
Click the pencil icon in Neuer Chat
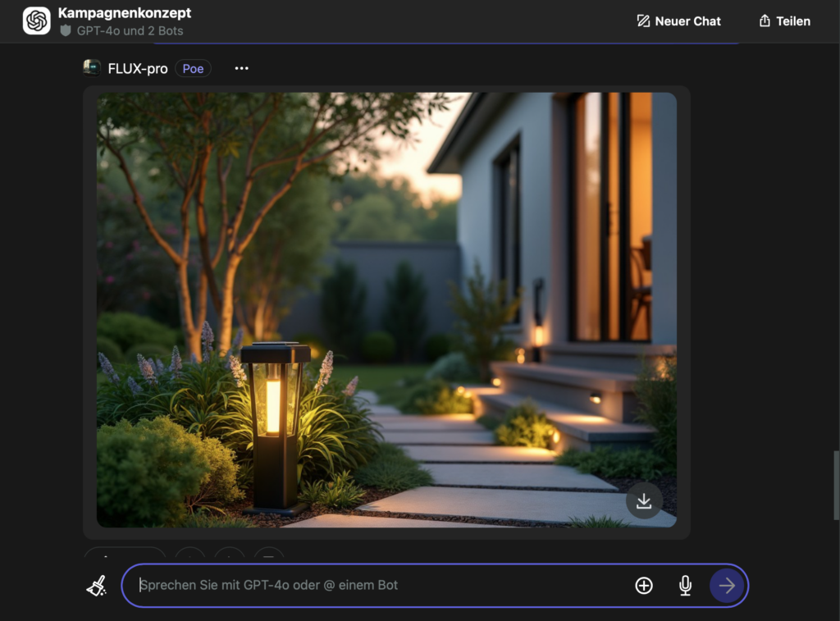pos(643,21)
